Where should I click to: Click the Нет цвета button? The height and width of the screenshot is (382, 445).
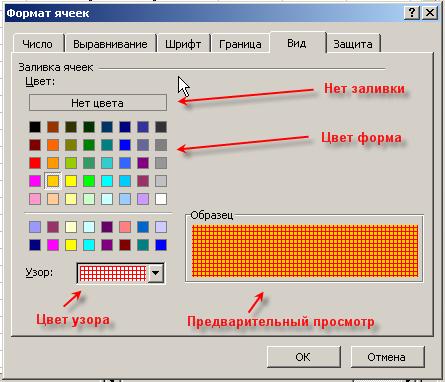click(x=98, y=103)
